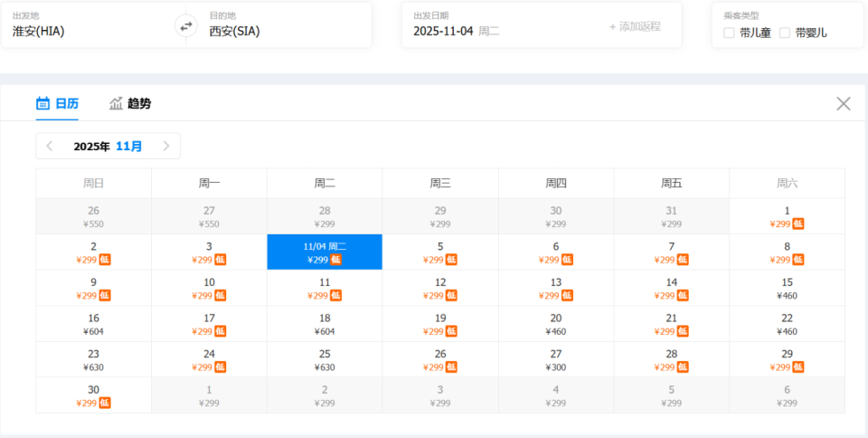Enable the 带婴儿 checkbox

pos(785,33)
